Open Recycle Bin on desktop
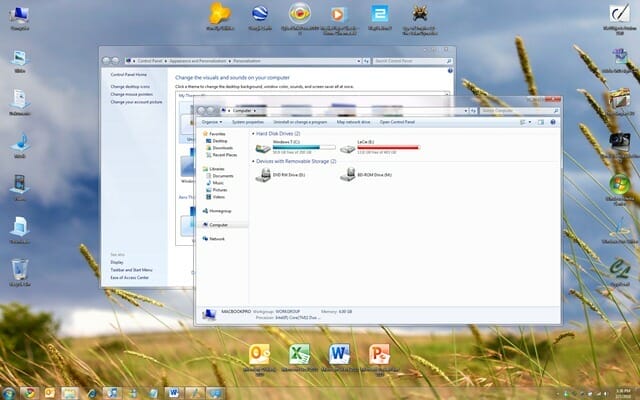The height and width of the screenshot is (400, 640). pyautogui.click(x=19, y=268)
